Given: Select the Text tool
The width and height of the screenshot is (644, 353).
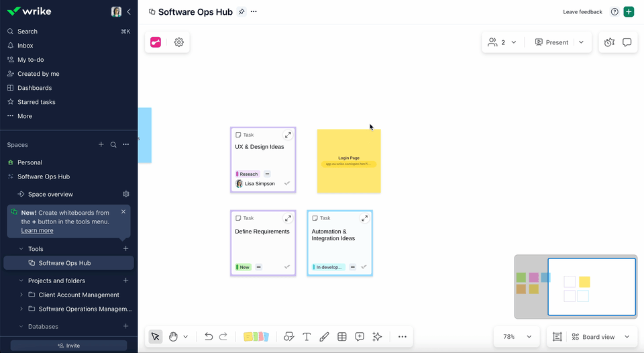Looking at the screenshot, I should pyautogui.click(x=307, y=337).
